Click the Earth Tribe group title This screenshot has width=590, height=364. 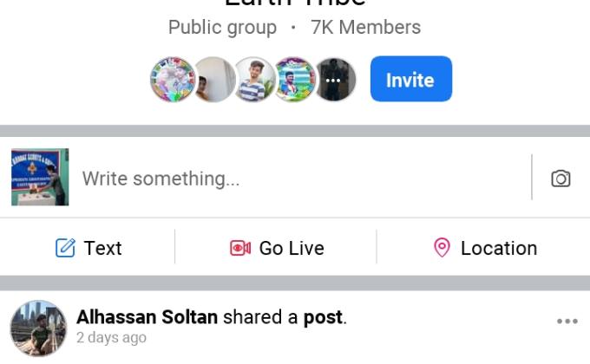pos(295,3)
